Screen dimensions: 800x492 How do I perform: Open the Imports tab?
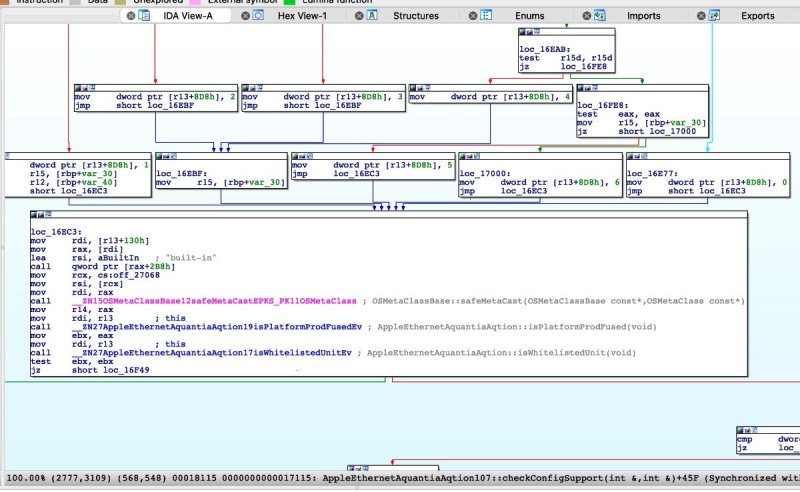click(x=643, y=16)
